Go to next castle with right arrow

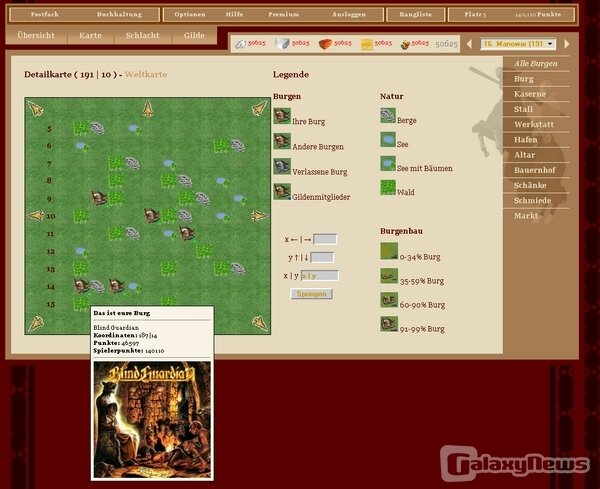[567, 44]
